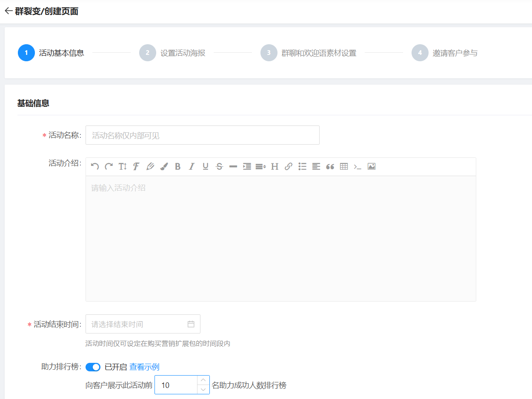Insert a hyperlink via link icon
This screenshot has height=399, width=532.
289,167
